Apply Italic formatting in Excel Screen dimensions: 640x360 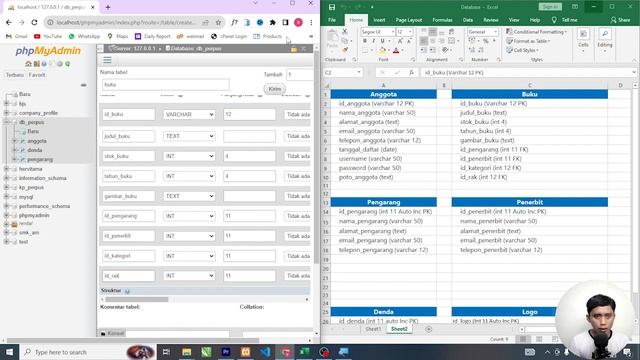373,41
